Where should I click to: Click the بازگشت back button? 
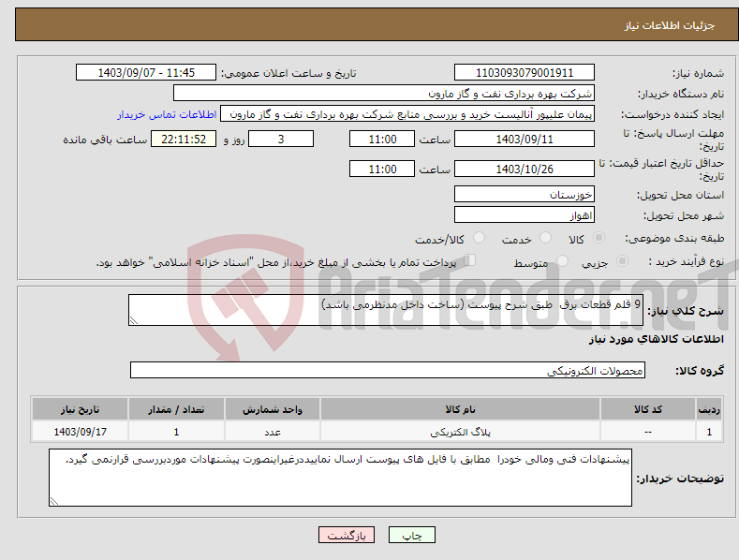click(347, 535)
